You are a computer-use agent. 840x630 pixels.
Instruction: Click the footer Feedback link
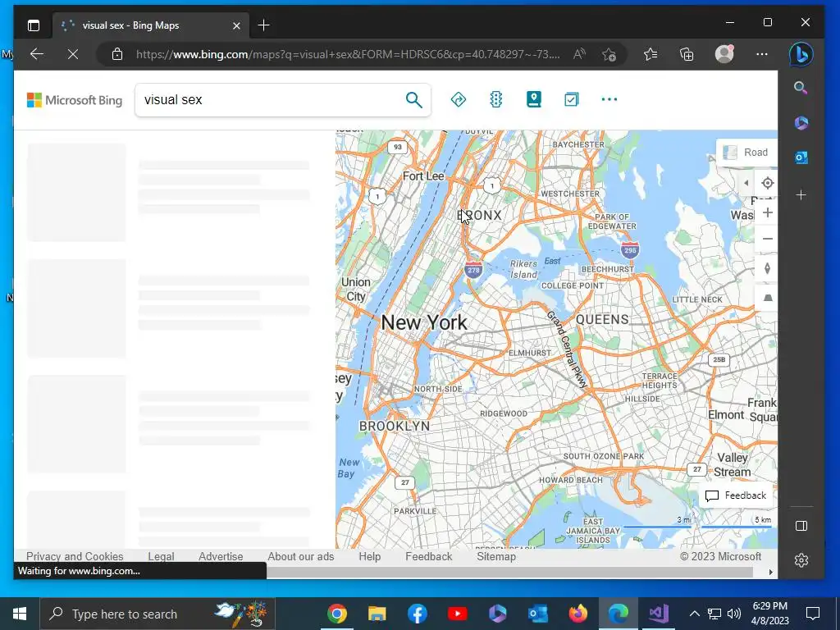pos(428,556)
